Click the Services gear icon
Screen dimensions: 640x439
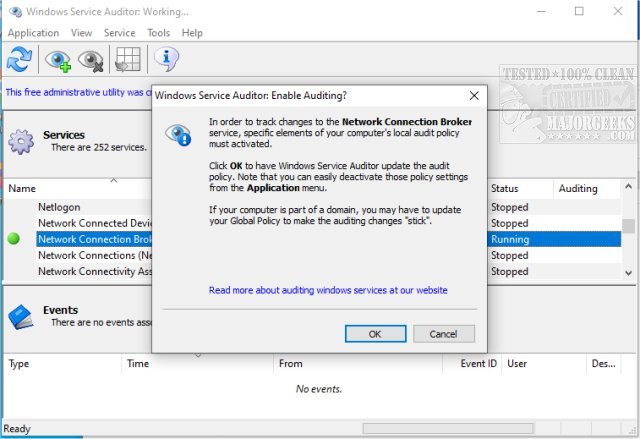pos(21,142)
